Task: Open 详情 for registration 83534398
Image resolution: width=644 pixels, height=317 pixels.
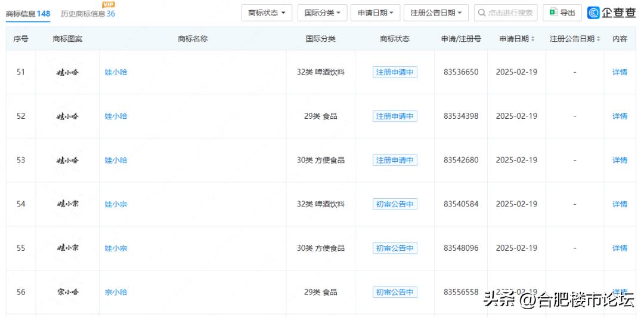Action: point(620,116)
